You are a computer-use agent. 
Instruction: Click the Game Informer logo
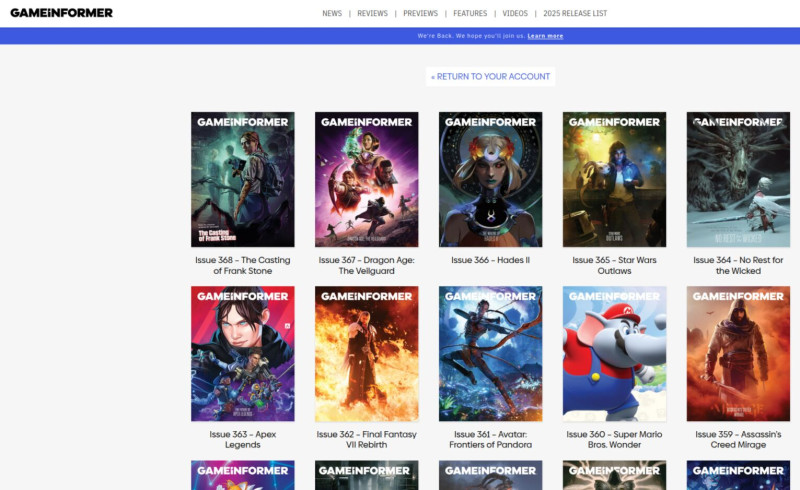[61, 13]
